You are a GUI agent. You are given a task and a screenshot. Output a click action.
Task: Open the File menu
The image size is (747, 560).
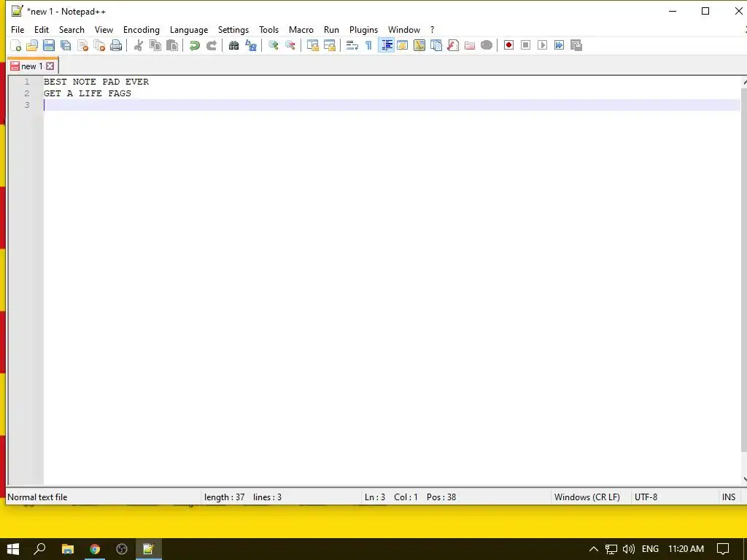[18, 29]
